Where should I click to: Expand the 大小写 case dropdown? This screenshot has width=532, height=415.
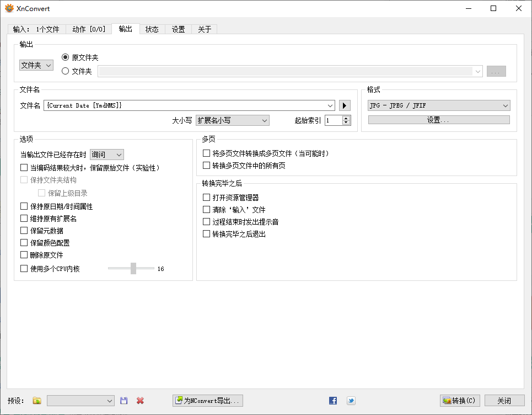[x=232, y=120]
